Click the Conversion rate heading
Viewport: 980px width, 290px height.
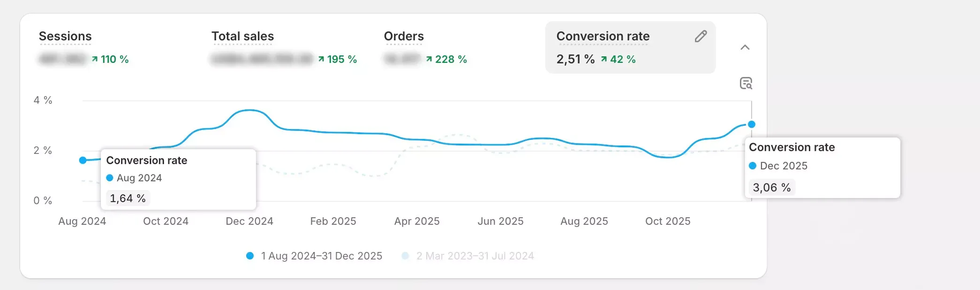(x=603, y=36)
